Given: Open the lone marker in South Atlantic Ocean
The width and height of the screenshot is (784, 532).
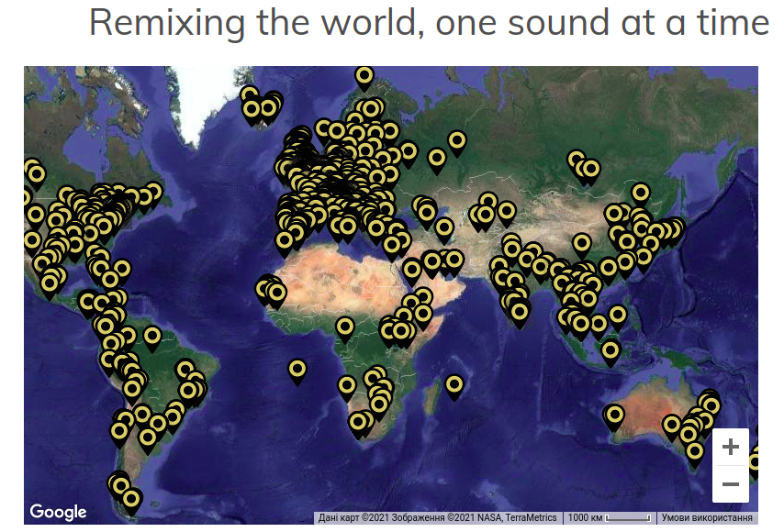Looking at the screenshot, I should point(297,372).
